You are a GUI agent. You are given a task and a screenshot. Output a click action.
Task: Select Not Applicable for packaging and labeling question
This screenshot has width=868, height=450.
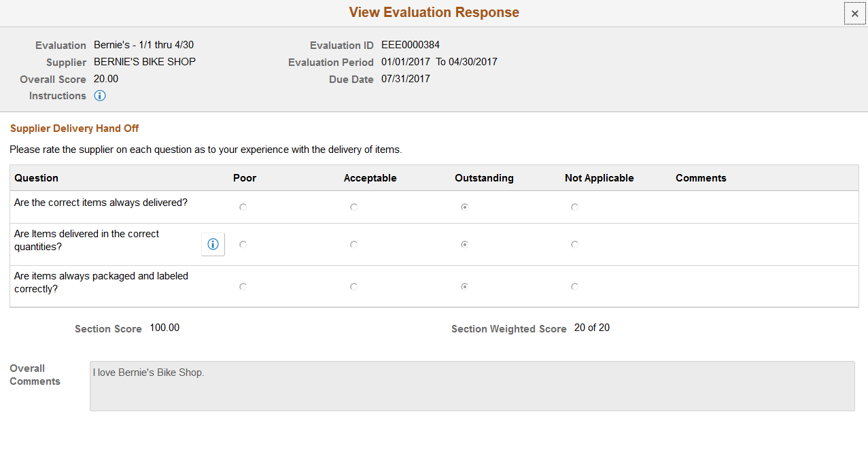pyautogui.click(x=574, y=286)
